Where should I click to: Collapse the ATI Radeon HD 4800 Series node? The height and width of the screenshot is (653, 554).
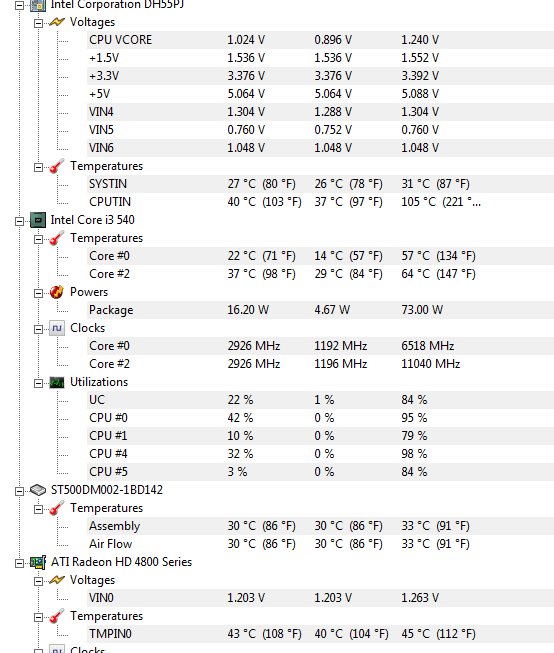click(x=19, y=563)
